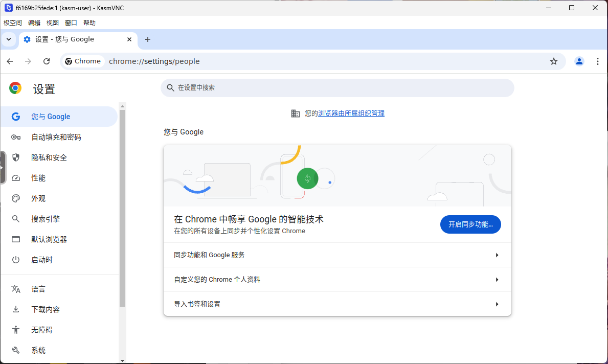
Task: Open the 视图 menu
Action: click(52, 23)
